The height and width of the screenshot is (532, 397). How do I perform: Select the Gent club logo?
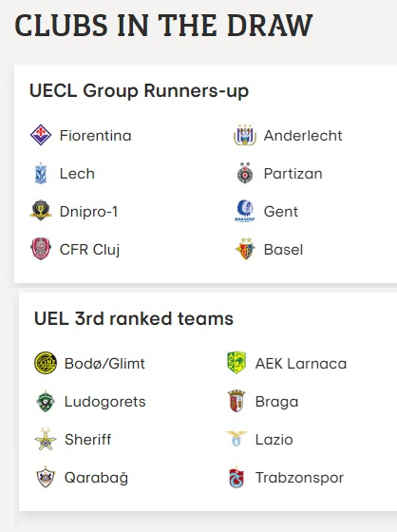coord(245,211)
